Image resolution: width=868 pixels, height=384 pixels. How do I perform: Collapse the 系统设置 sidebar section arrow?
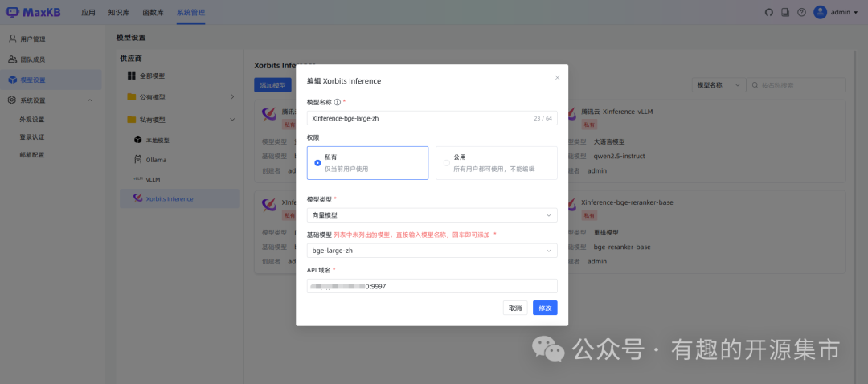click(x=90, y=100)
